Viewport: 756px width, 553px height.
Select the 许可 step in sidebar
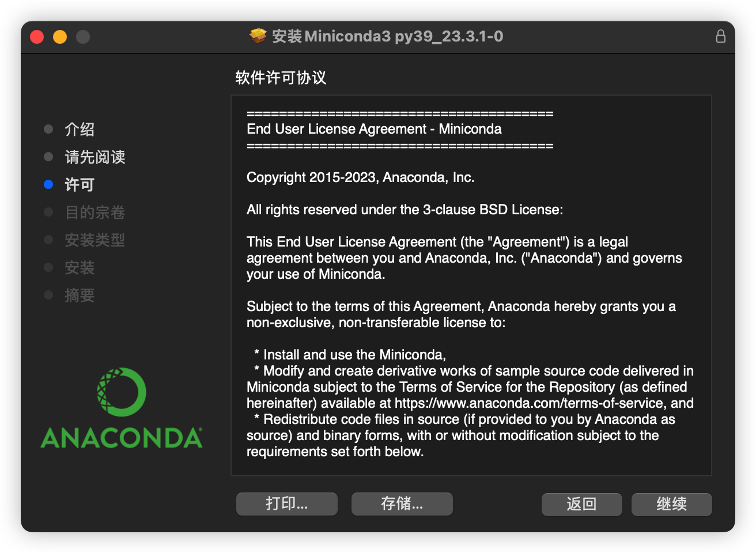pyautogui.click(x=80, y=184)
